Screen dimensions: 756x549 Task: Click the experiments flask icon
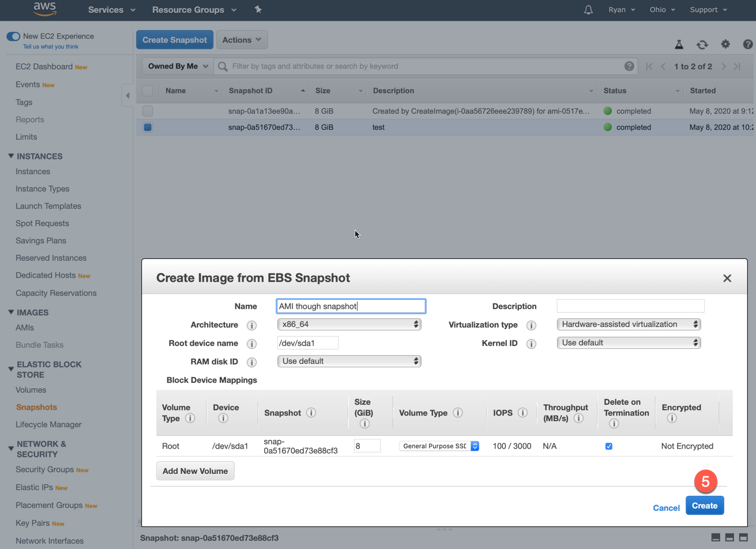click(x=679, y=44)
